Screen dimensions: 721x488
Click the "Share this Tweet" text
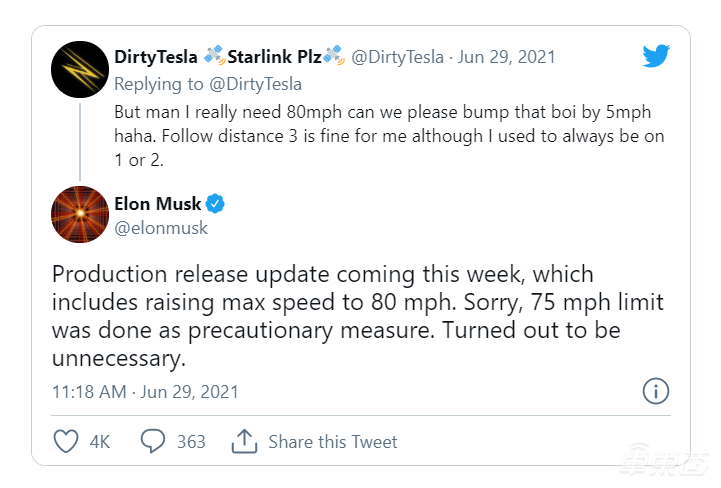point(333,441)
